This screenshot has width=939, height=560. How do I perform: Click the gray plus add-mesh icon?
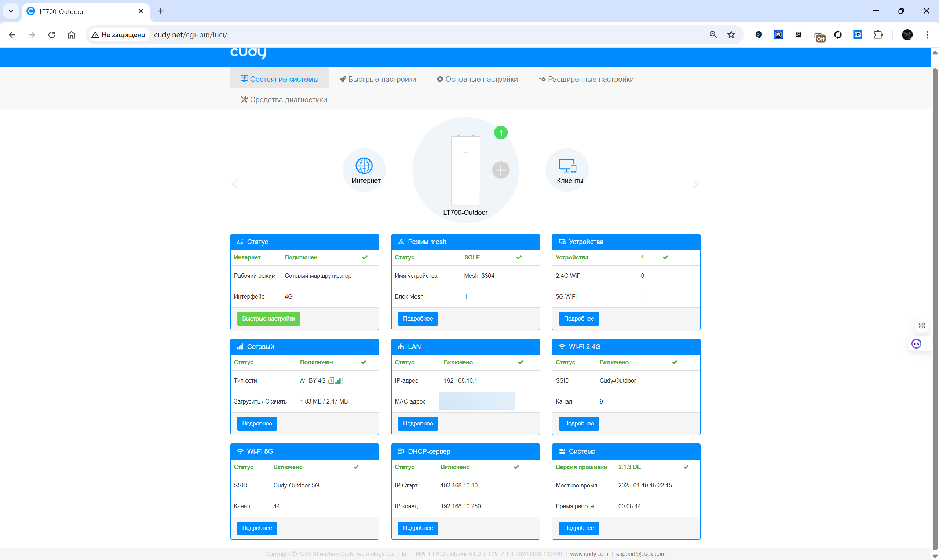click(501, 170)
